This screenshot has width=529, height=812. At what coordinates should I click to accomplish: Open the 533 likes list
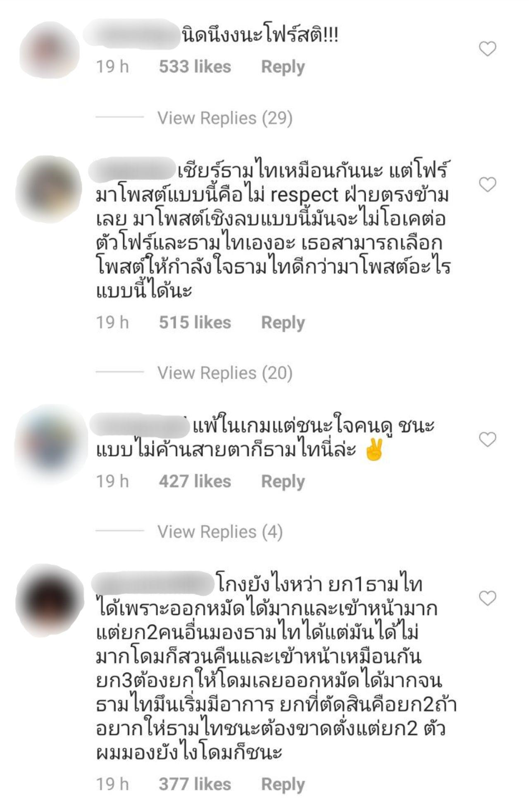[195, 67]
